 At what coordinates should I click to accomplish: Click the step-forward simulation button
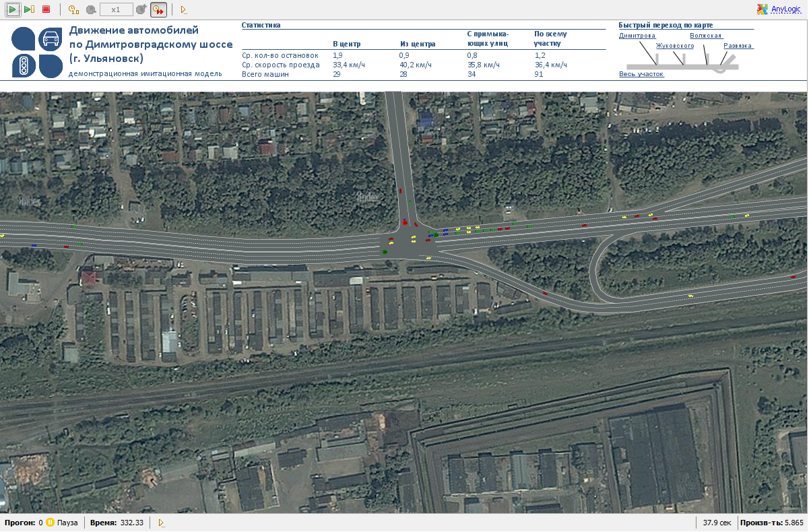29,9
